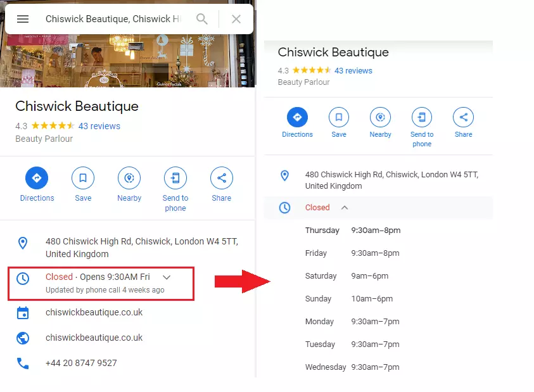Viewport: 534px width, 392px height.
Task: Open the storefront photo of Chiswick Beautique
Action: click(127, 61)
